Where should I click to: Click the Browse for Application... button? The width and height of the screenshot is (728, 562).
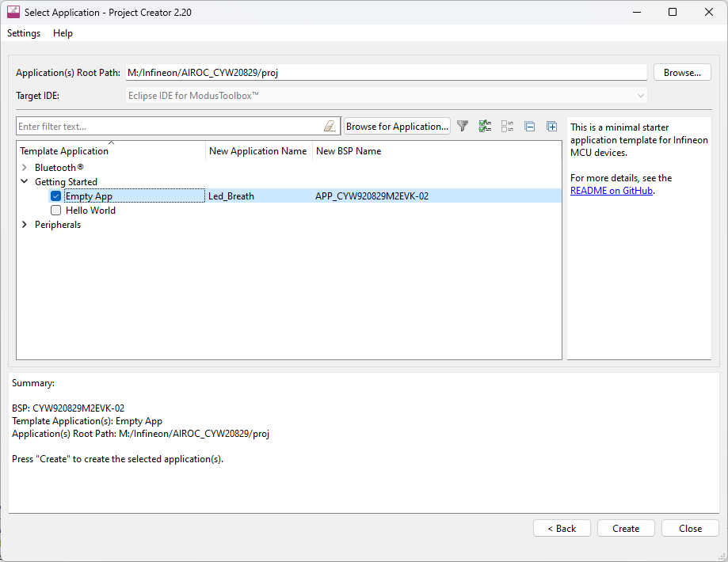click(397, 126)
